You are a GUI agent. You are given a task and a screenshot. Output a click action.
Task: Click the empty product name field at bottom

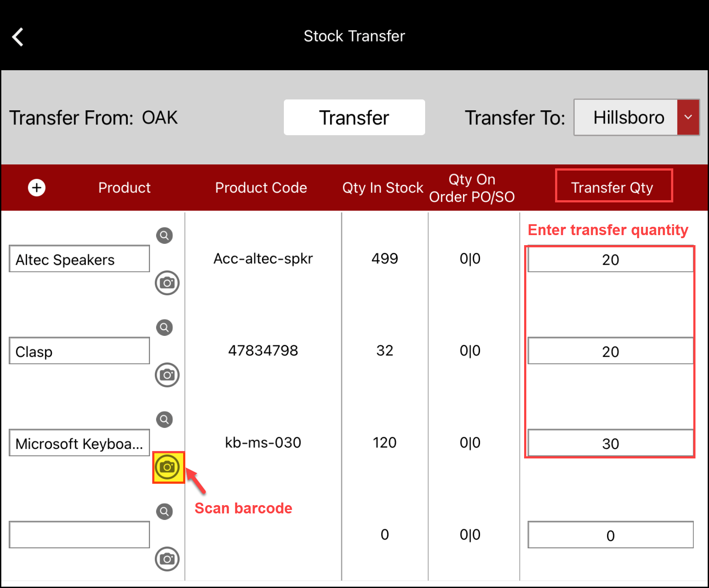pyautogui.click(x=79, y=534)
